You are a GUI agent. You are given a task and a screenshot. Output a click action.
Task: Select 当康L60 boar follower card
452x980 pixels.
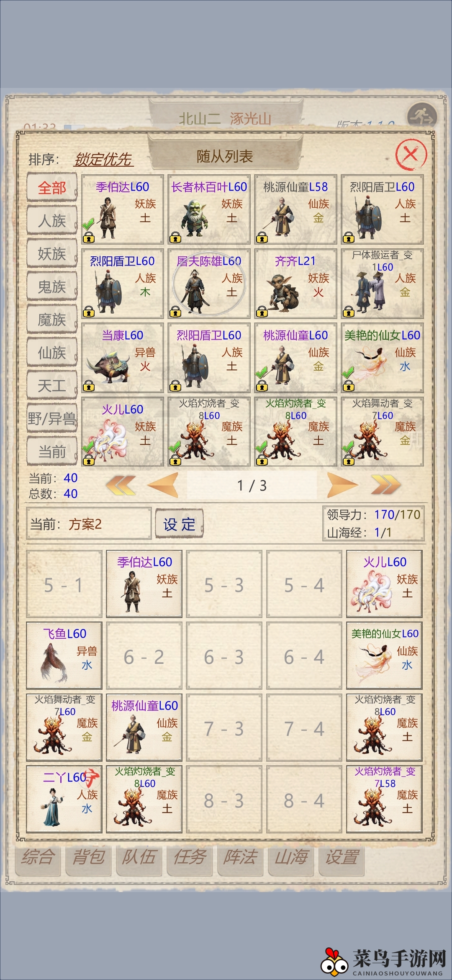(x=123, y=357)
